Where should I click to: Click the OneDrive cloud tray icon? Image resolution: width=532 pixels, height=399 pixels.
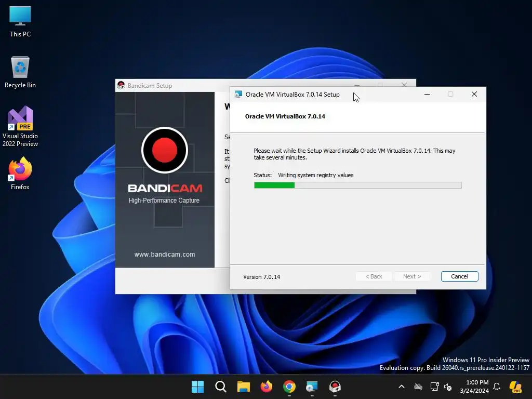pyautogui.click(x=418, y=387)
